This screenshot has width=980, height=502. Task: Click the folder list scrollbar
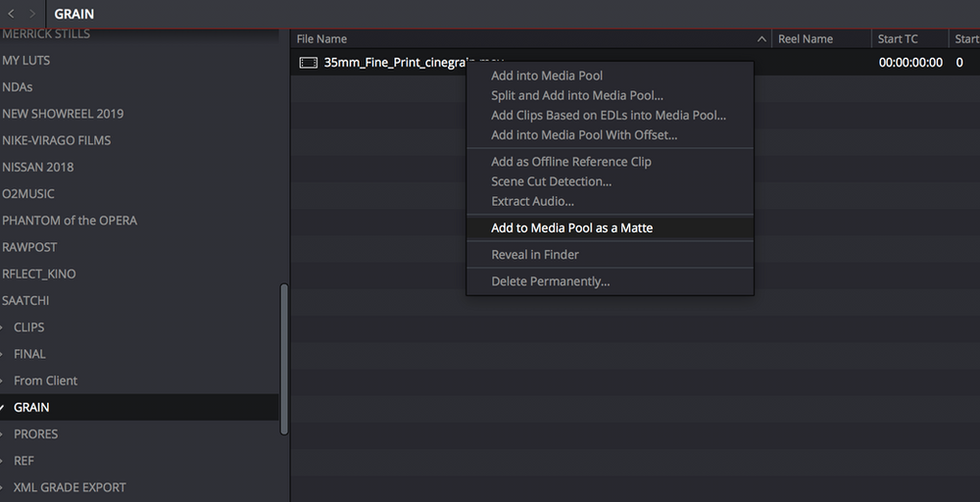pos(284,358)
